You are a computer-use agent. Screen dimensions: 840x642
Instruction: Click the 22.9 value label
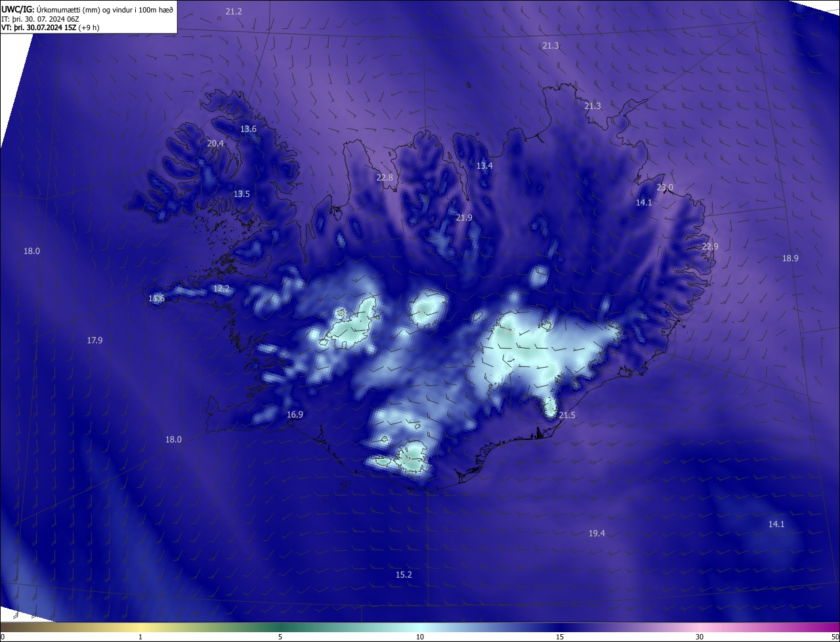[710, 247]
